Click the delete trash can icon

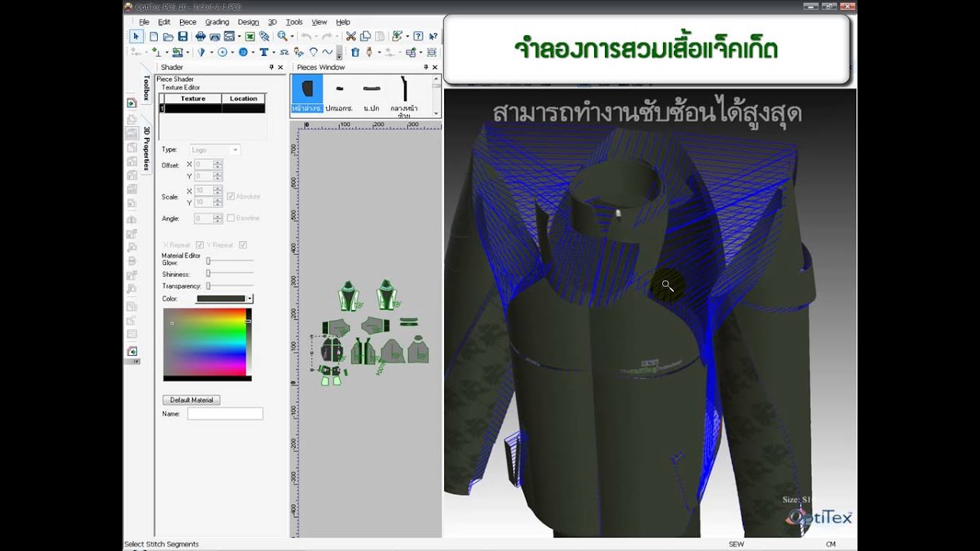(x=355, y=52)
